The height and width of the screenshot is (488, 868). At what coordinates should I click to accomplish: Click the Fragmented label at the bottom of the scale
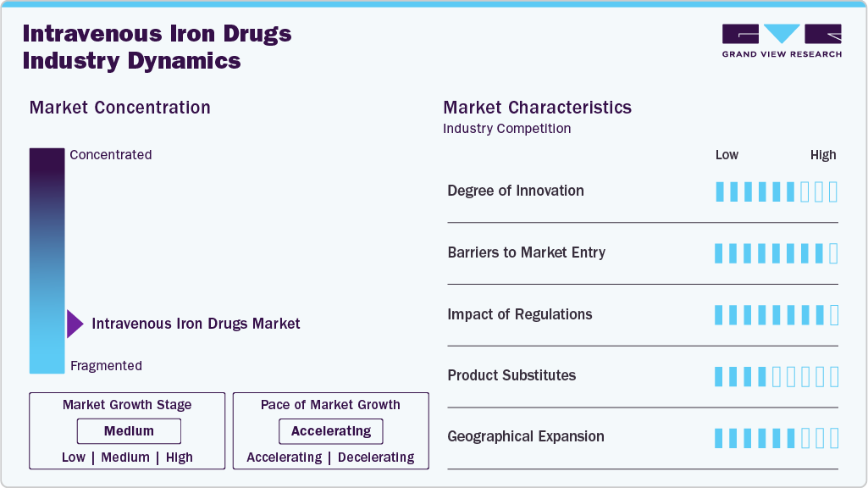tap(106, 366)
